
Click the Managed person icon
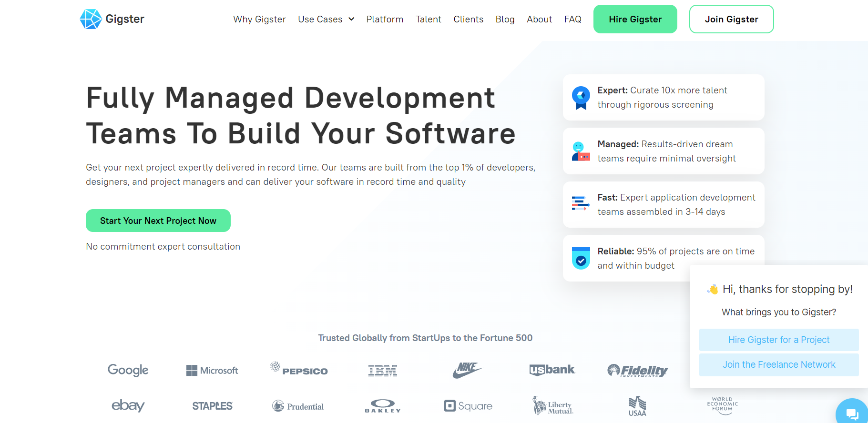pyautogui.click(x=581, y=151)
